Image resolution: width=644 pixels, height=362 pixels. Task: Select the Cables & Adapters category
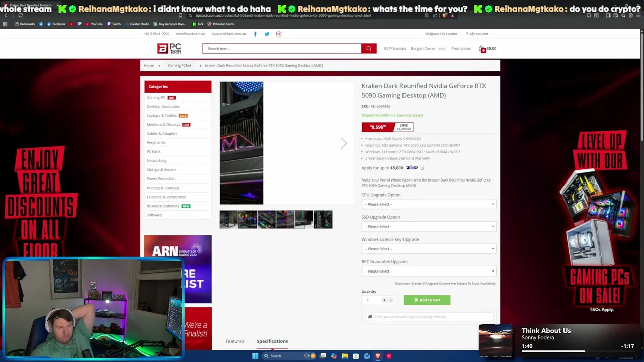pyautogui.click(x=162, y=134)
